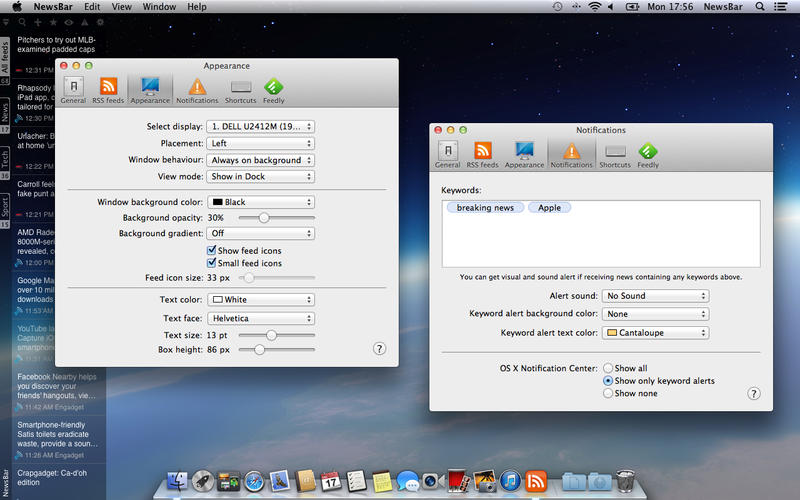Select the Tech vertical tab in sidebar

tap(5, 160)
